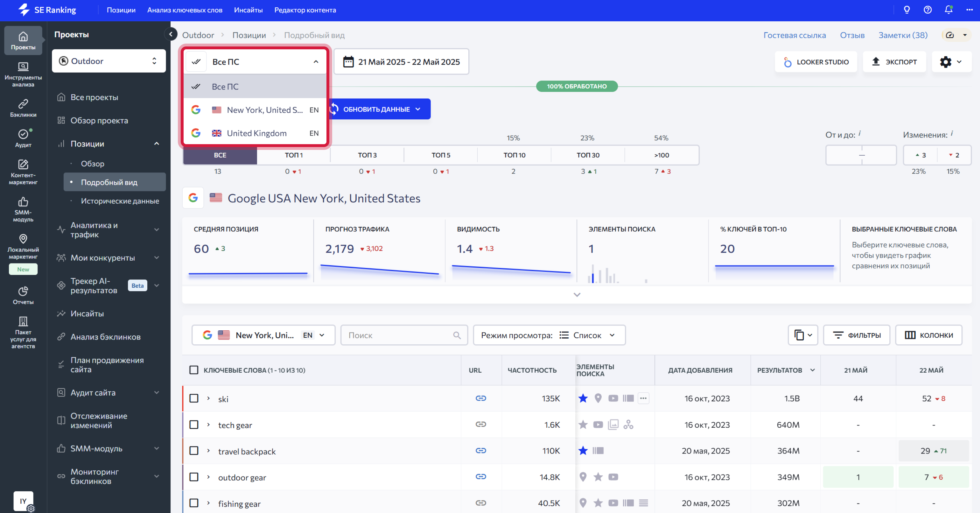Open Гостевая ссылка link
The width and height of the screenshot is (980, 513).
[x=795, y=35]
